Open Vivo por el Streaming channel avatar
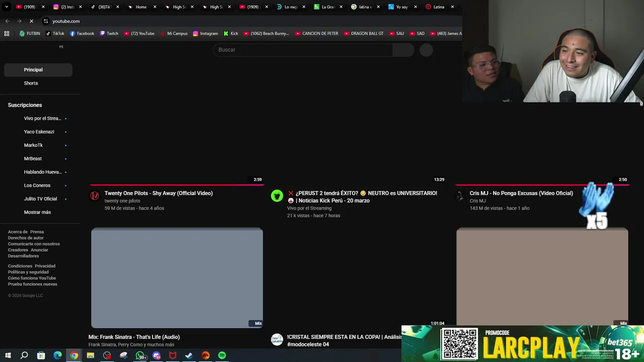 tap(277, 196)
